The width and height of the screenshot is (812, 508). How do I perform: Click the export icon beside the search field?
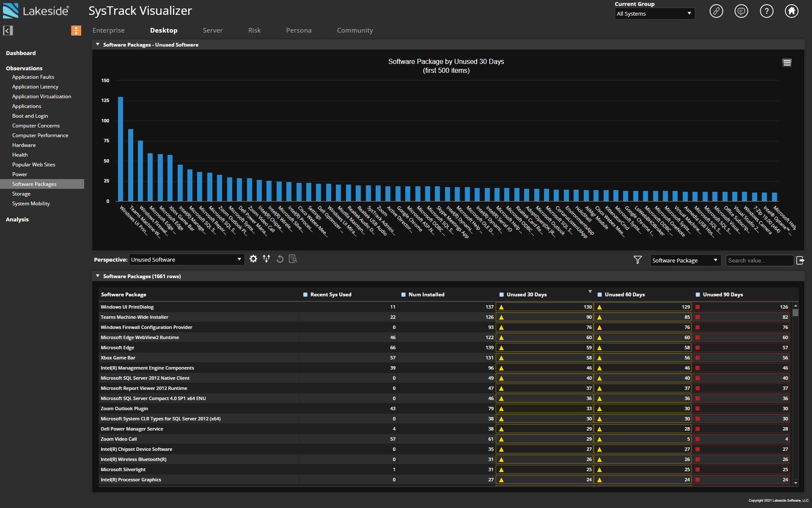tap(801, 260)
